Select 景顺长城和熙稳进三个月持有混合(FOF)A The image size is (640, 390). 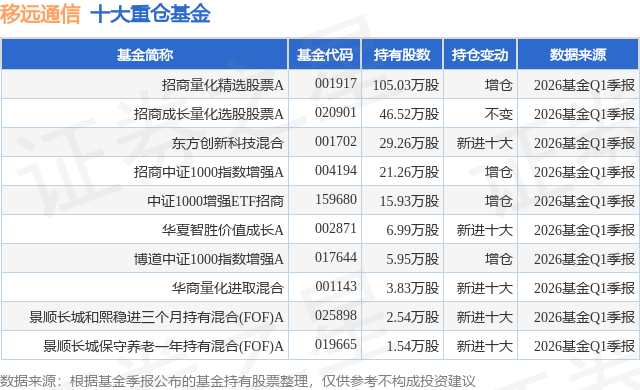[x=156, y=317]
